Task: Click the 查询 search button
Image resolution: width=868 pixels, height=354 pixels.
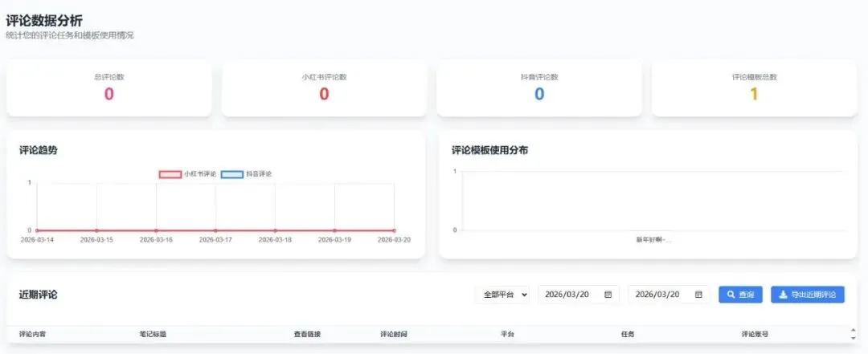Action: (741, 295)
